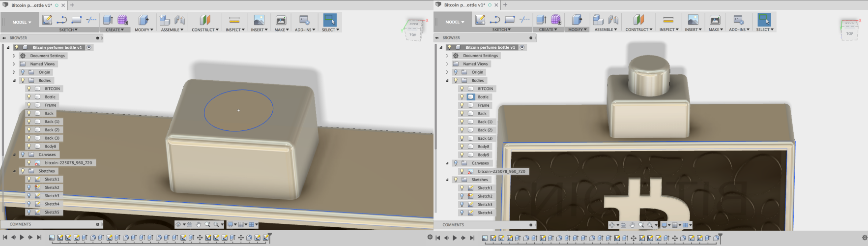This screenshot has width=868, height=246.
Task: Open MODEL workspace dropdown in left window
Action: [x=22, y=22]
